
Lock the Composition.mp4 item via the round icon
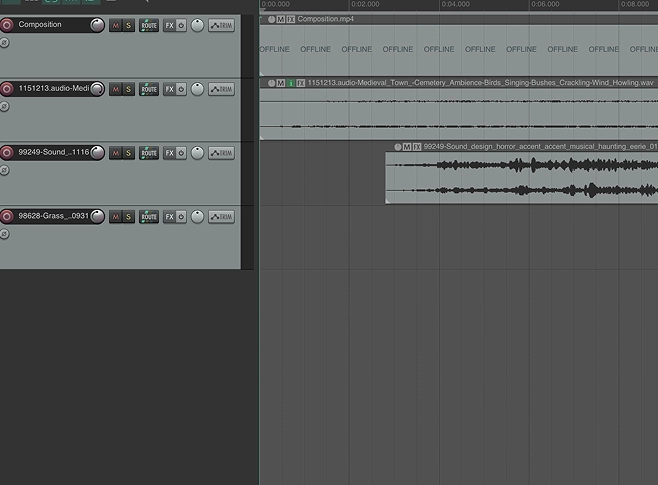point(272,19)
